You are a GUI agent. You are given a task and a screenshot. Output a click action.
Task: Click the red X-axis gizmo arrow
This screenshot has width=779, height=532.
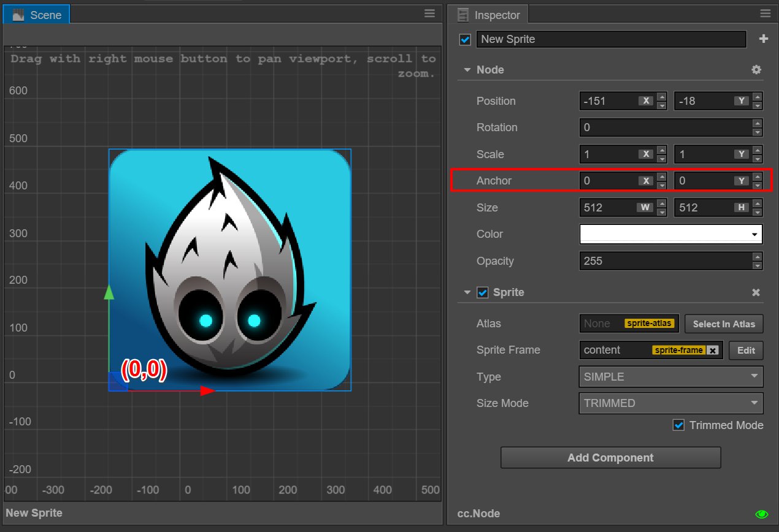pos(207,390)
